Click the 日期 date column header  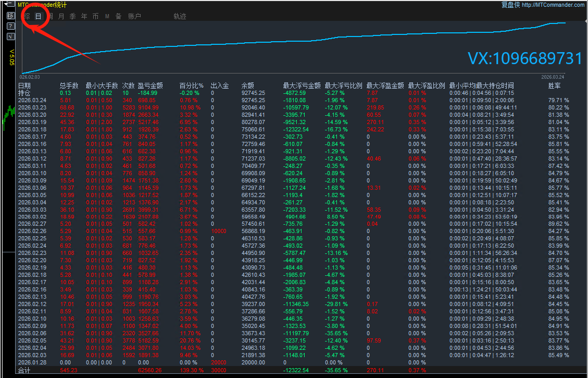(x=24, y=86)
